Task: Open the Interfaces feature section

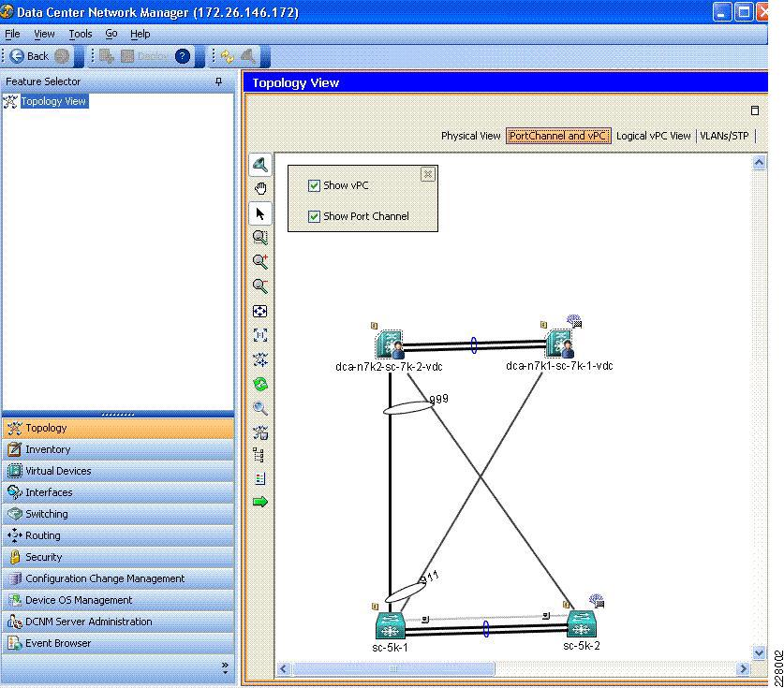Action: point(118,492)
